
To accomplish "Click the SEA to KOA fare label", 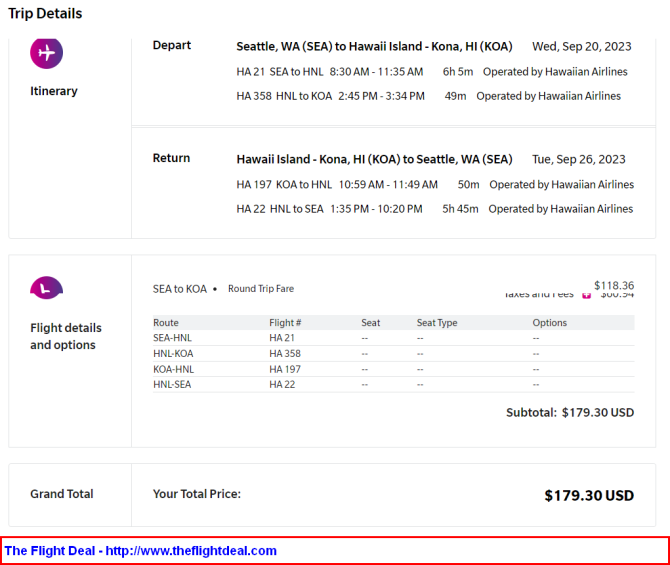I will pos(180,289).
